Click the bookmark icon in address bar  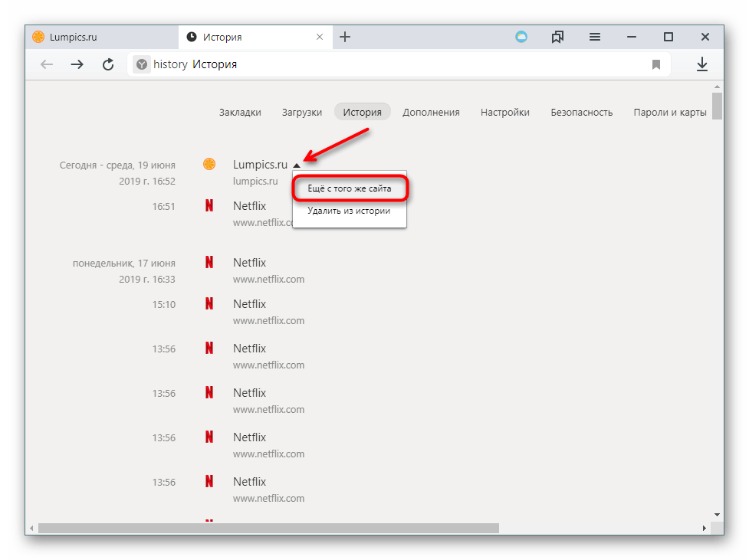tap(656, 65)
